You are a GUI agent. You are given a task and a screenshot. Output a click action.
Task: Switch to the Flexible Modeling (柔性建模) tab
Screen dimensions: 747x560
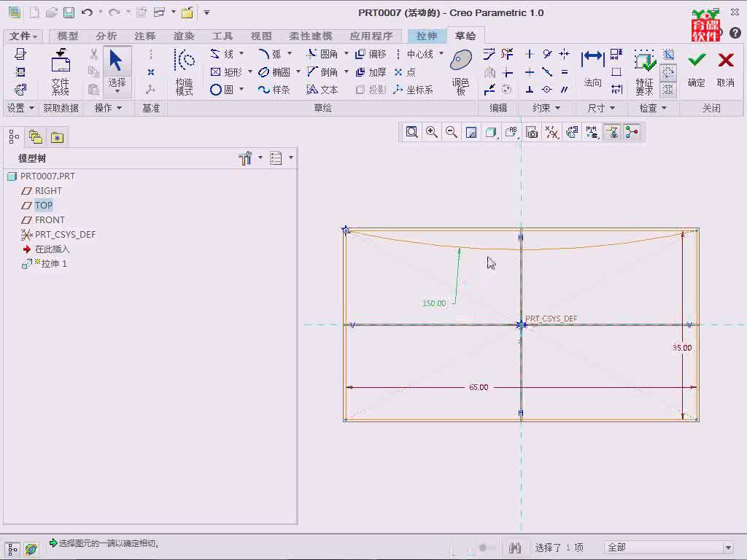click(311, 36)
